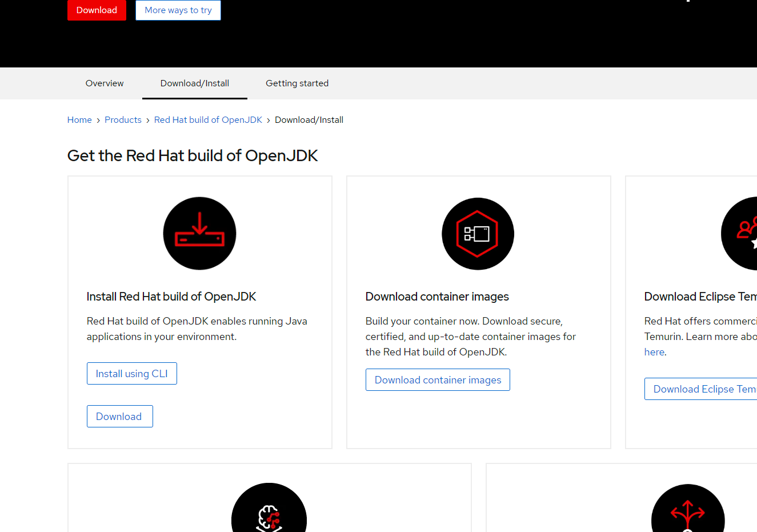Click the 'Install Red Hat build of OpenJDK' card title
Image resolution: width=757 pixels, height=532 pixels.
pos(171,297)
